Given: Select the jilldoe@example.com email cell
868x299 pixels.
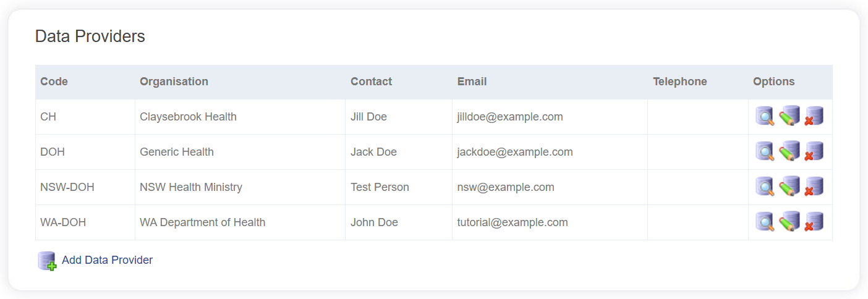Looking at the screenshot, I should [x=510, y=117].
